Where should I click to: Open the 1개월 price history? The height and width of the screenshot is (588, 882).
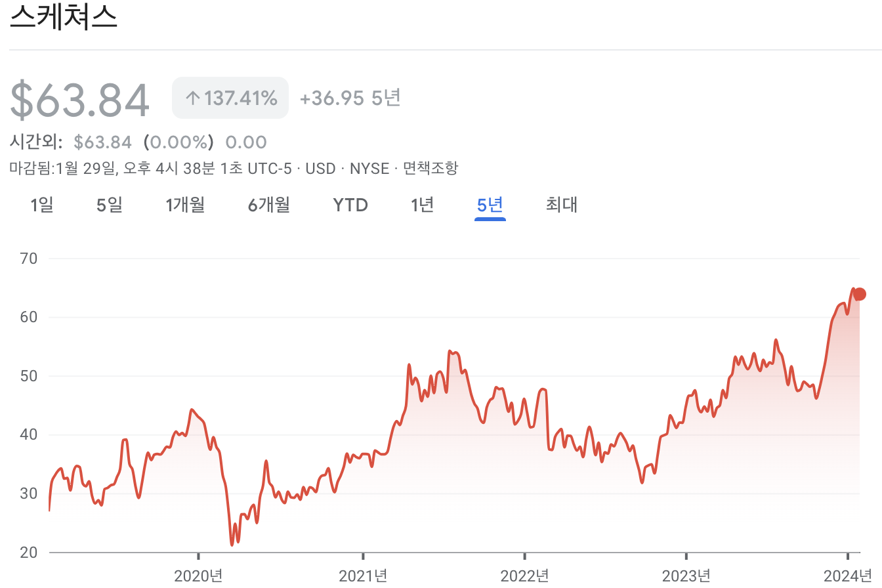[185, 205]
